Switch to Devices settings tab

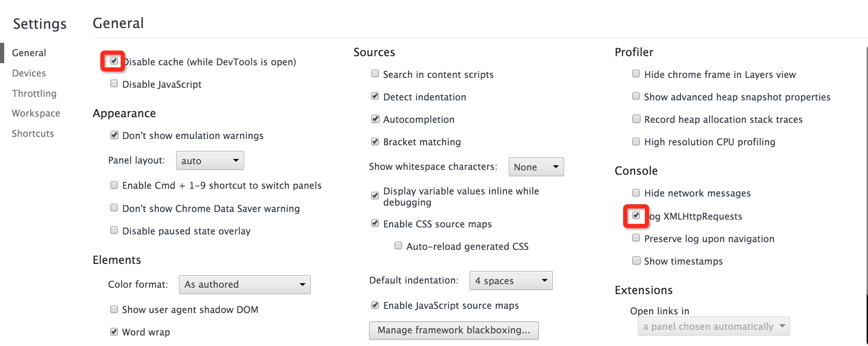[x=29, y=73]
